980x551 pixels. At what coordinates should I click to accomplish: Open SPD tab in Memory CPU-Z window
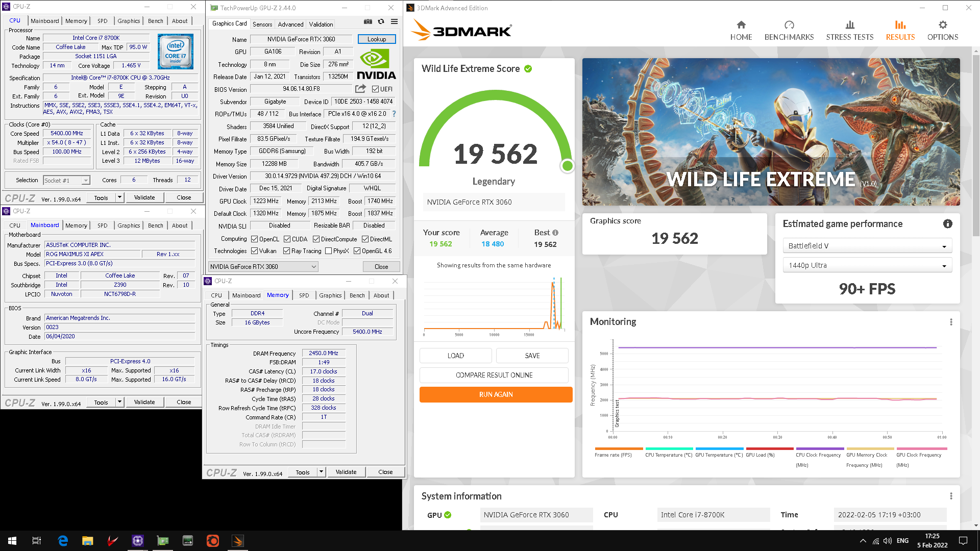click(x=304, y=295)
